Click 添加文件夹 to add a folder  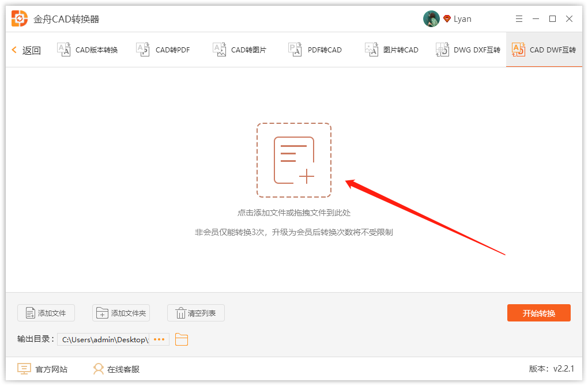click(x=121, y=313)
